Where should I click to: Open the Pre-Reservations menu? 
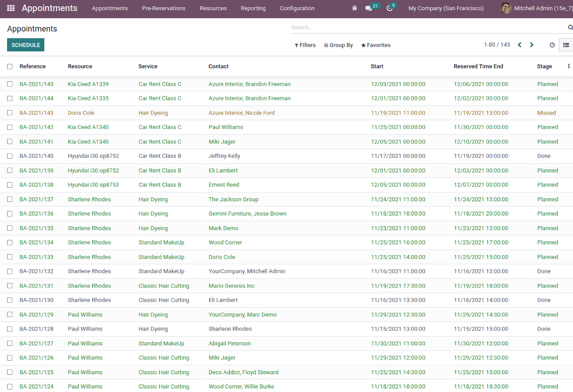[163, 9]
